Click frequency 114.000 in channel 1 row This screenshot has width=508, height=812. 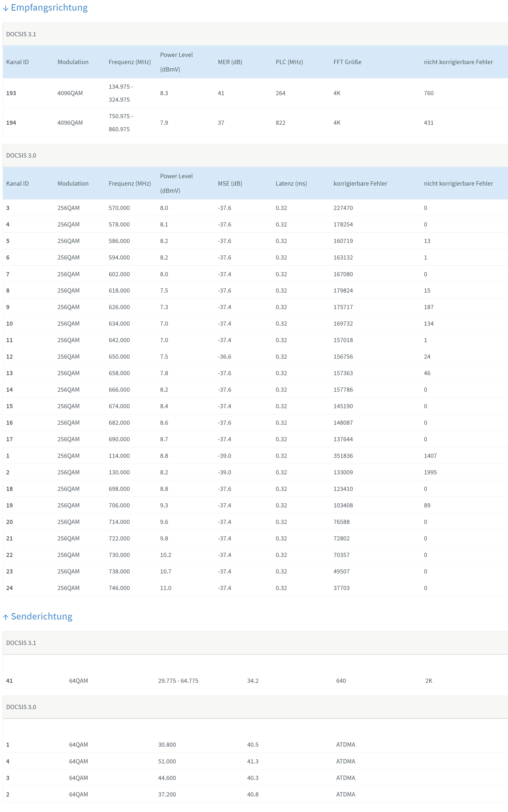tap(119, 456)
